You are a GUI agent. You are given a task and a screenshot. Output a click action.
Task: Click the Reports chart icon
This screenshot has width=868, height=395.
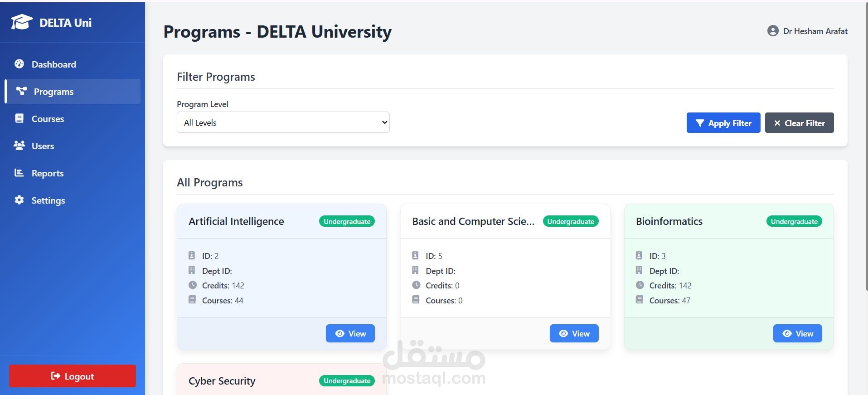pyautogui.click(x=19, y=173)
